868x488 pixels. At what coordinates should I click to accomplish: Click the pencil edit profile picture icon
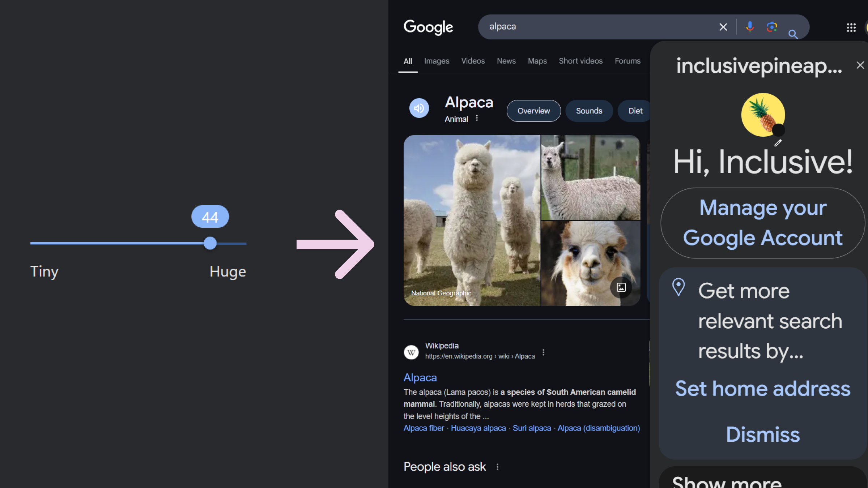(x=778, y=143)
